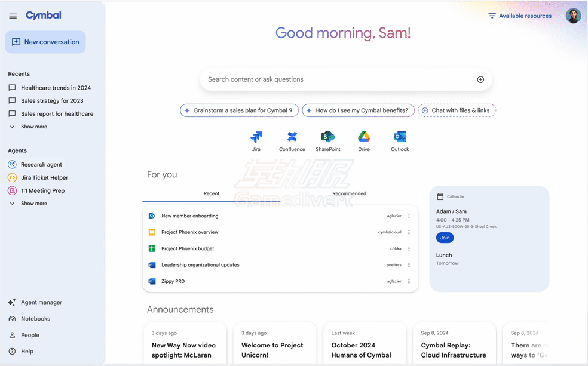Click author cymbalcloud on Project Phoenix overview

click(x=390, y=232)
